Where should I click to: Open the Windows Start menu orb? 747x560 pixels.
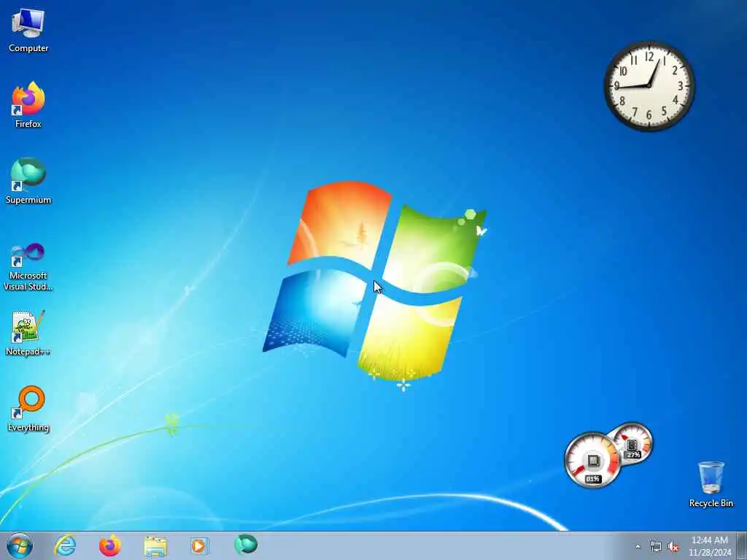[x=20, y=545]
